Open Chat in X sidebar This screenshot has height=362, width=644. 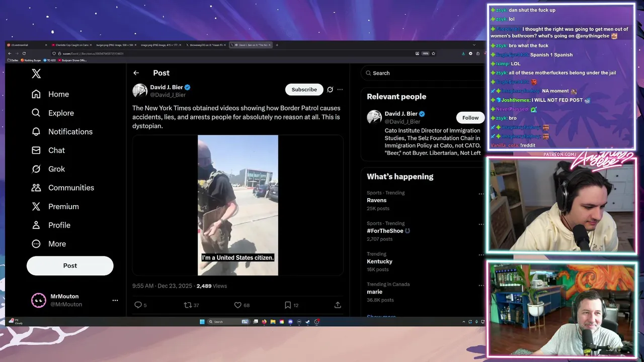tap(48, 150)
